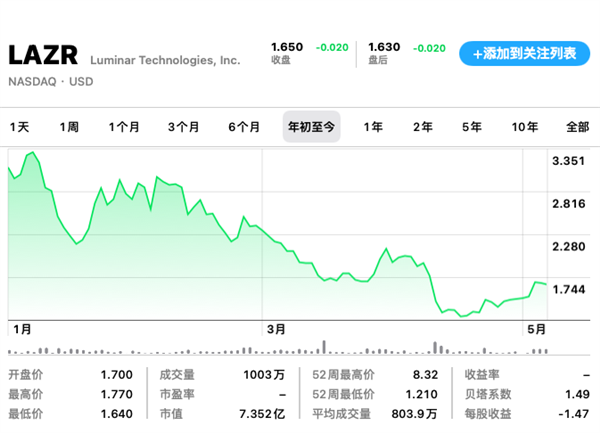600x433 pixels.
Task: Click the 52周最低价 value 1.210
Action: (x=422, y=394)
